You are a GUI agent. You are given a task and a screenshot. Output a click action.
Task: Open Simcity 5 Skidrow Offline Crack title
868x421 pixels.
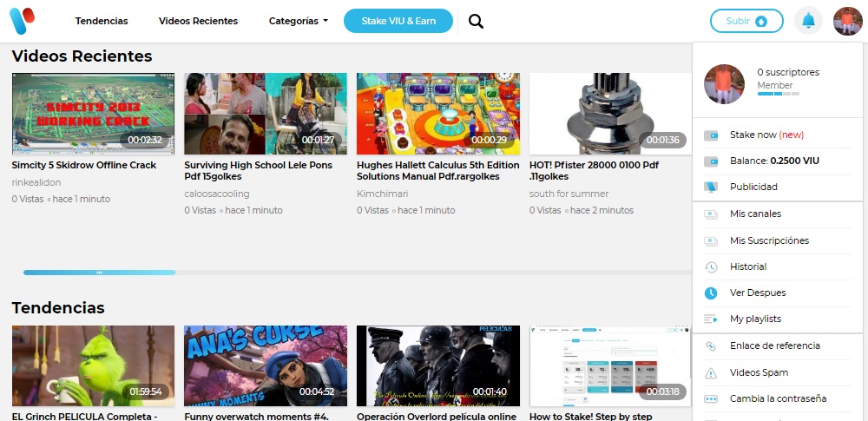(x=84, y=165)
